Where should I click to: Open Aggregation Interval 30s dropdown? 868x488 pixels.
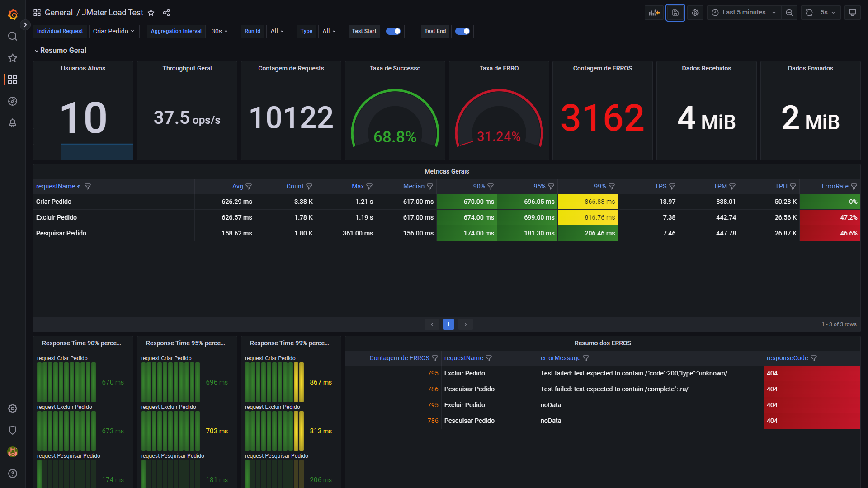click(220, 31)
